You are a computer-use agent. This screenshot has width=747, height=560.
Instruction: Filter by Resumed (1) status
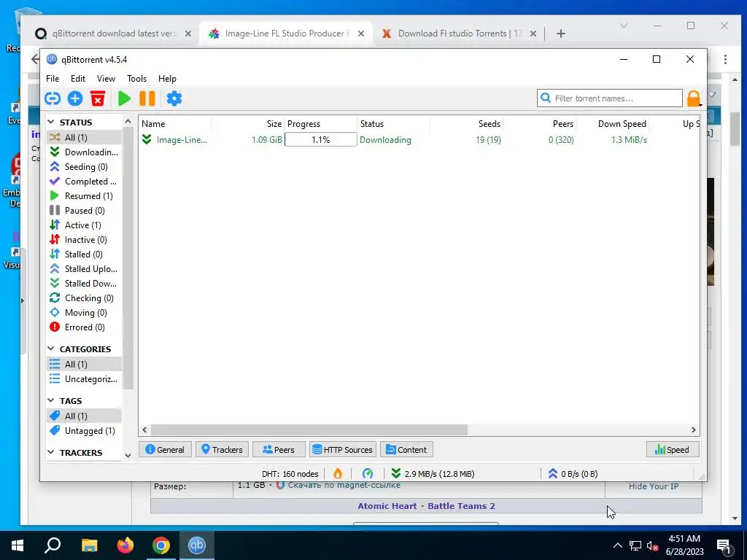click(84, 195)
